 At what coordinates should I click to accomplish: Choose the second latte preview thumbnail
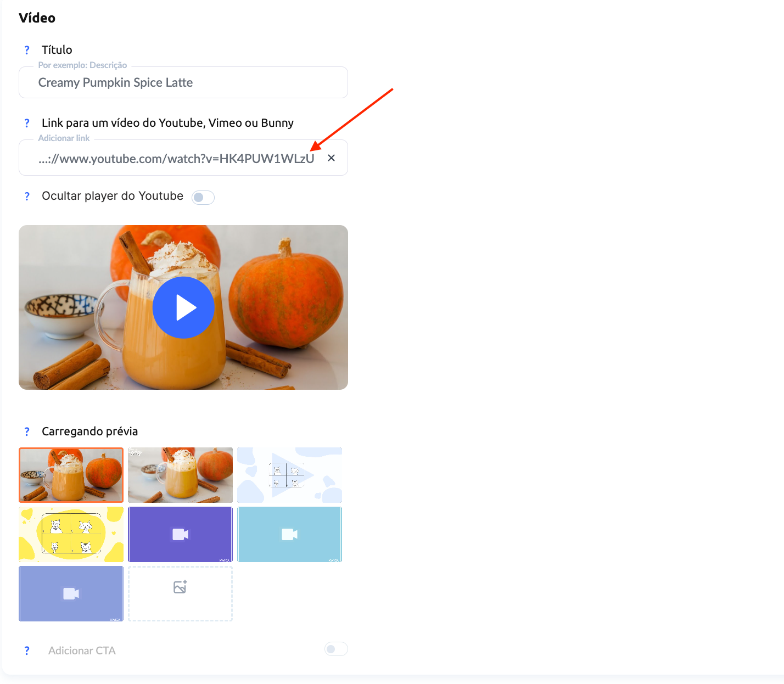tap(180, 475)
